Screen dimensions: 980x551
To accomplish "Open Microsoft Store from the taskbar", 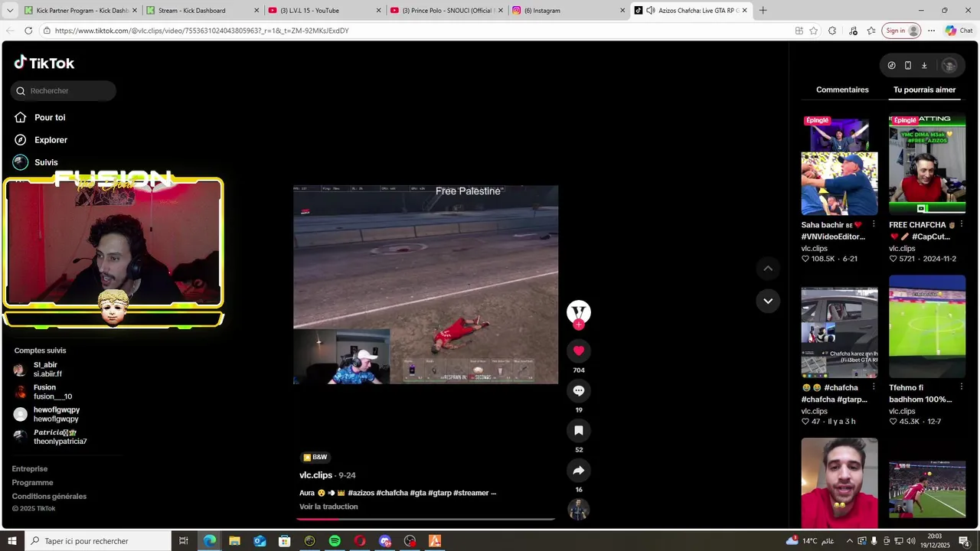I will click(x=285, y=541).
